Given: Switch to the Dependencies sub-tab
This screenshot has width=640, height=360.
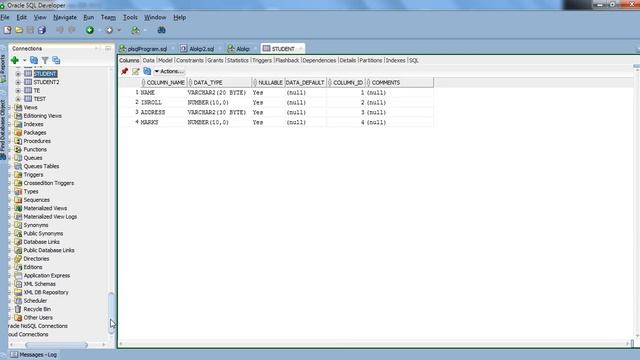Looking at the screenshot, I should tap(319, 60).
